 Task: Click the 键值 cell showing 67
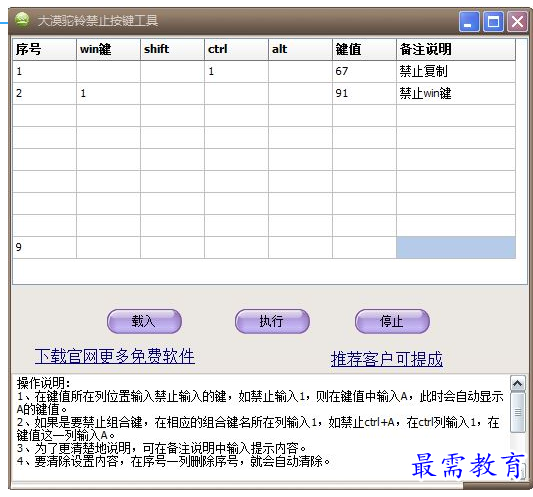(364, 71)
